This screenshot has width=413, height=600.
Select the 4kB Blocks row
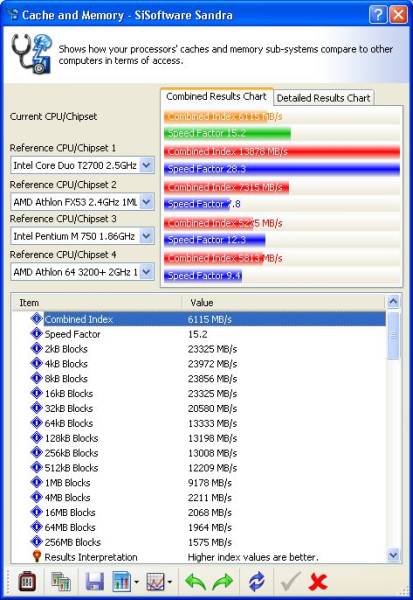(x=199, y=364)
